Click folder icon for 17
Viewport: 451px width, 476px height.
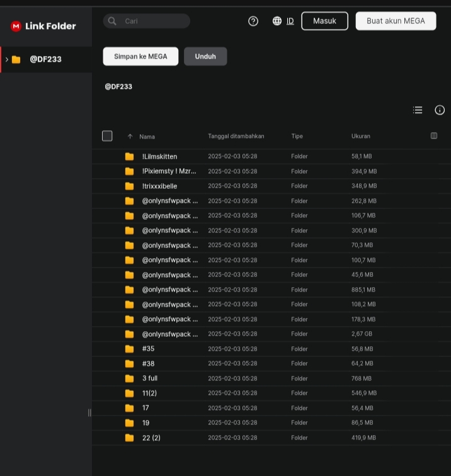[x=129, y=408]
